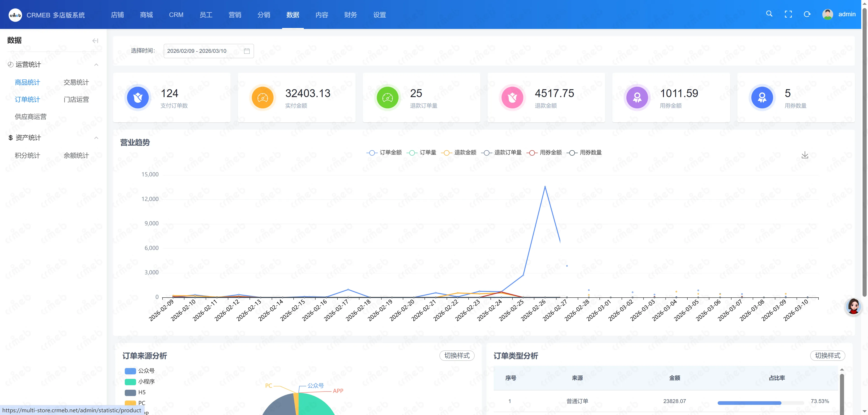The image size is (868, 415).
Task: Click the 普通订单 table cell
Action: (577, 401)
